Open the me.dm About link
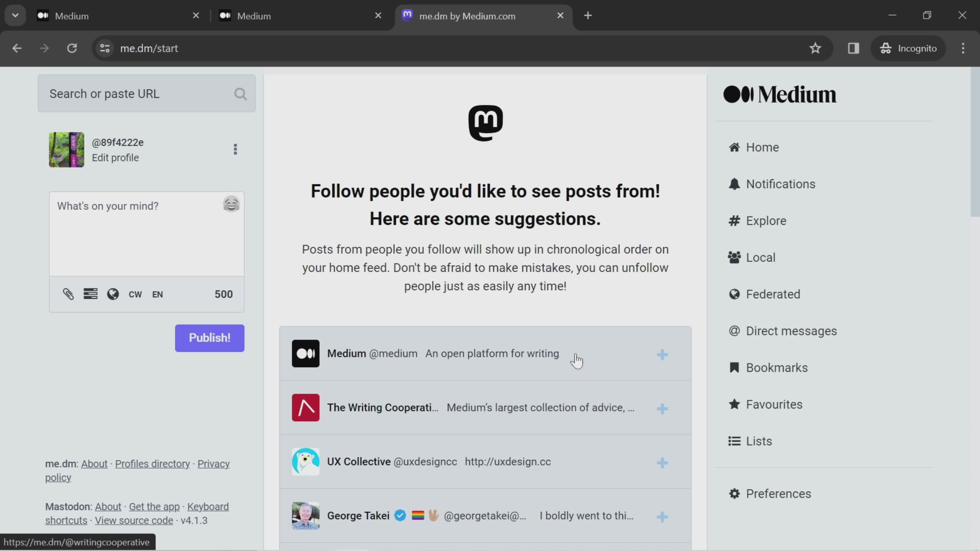 (94, 464)
